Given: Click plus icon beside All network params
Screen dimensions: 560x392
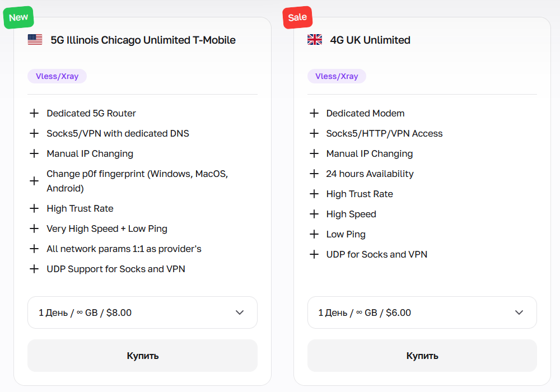Looking at the screenshot, I should pyautogui.click(x=34, y=249).
